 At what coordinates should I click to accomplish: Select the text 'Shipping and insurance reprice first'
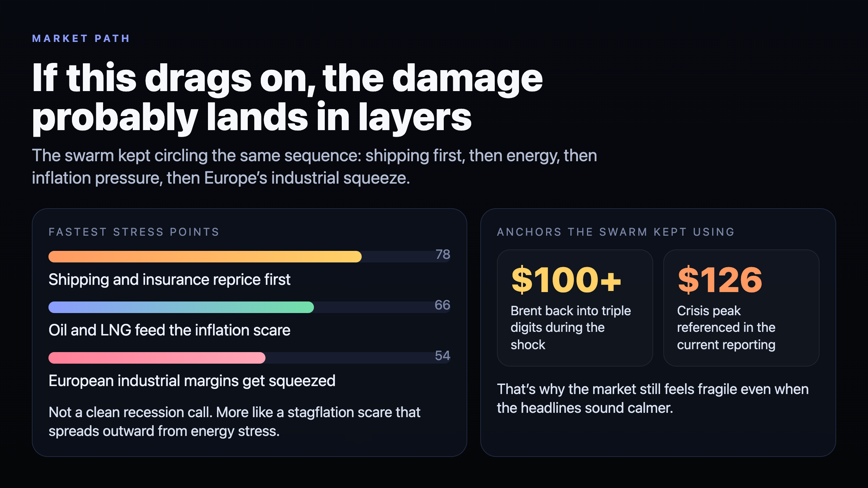[x=169, y=279]
